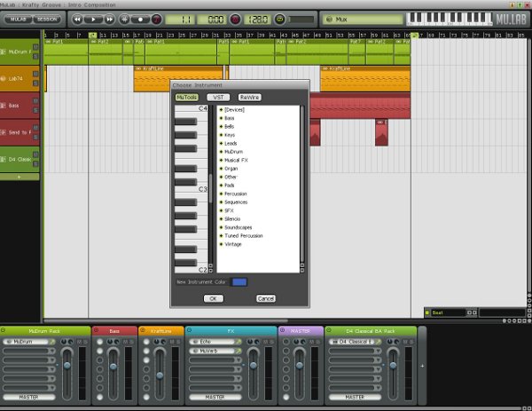This screenshot has width=532, height=411.
Task: Toggle the top send button in Bass strip
Action: [x=99, y=342]
